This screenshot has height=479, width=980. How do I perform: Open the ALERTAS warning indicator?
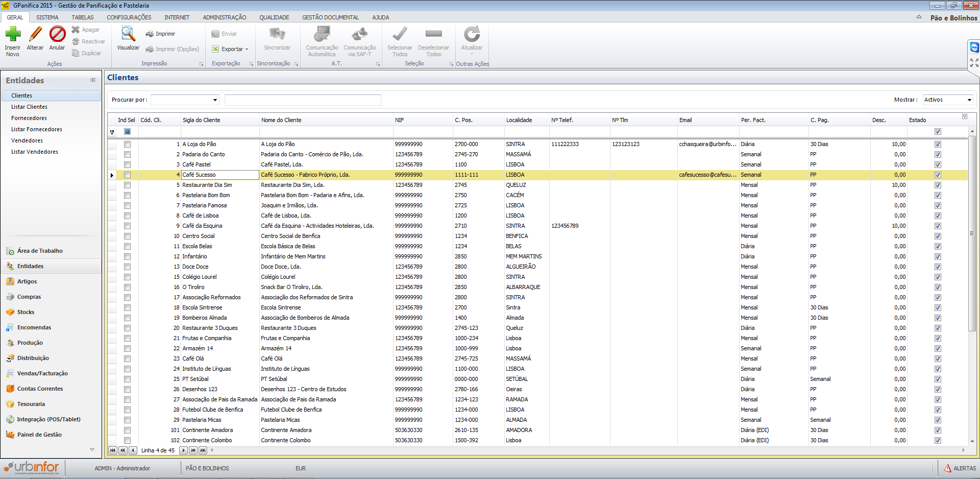click(960, 468)
